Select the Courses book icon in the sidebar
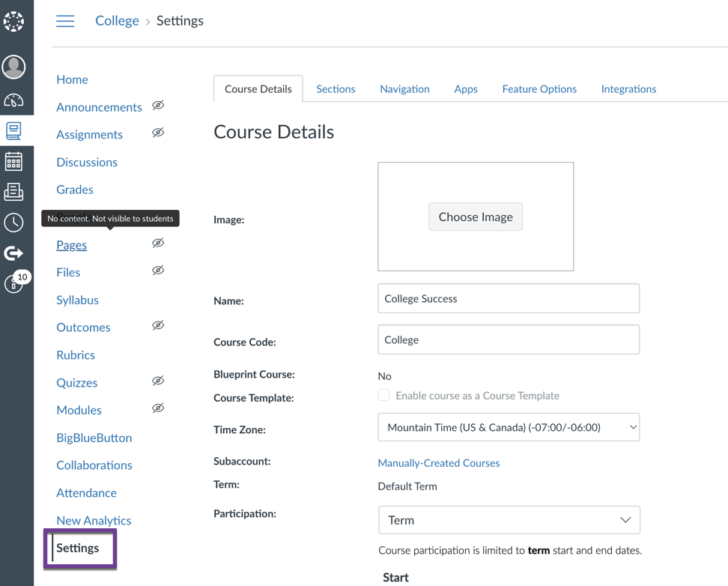Screen dimensions: 728x586 click(14, 130)
